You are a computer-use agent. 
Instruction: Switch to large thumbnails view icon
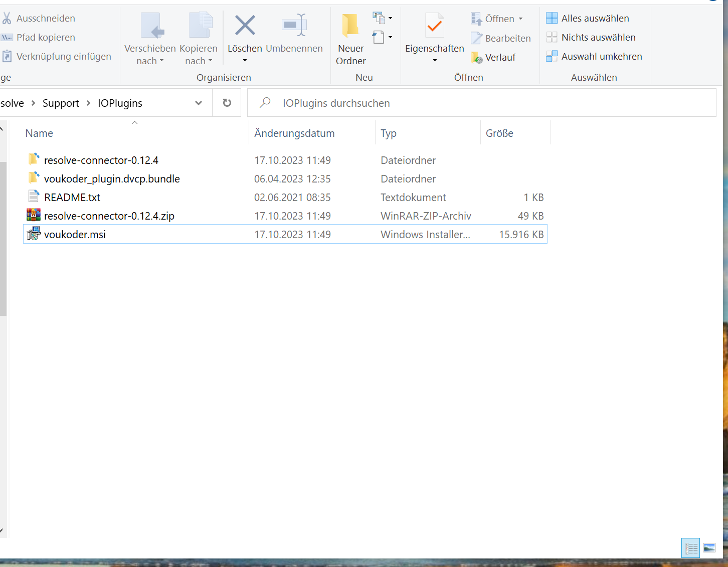[x=709, y=548]
